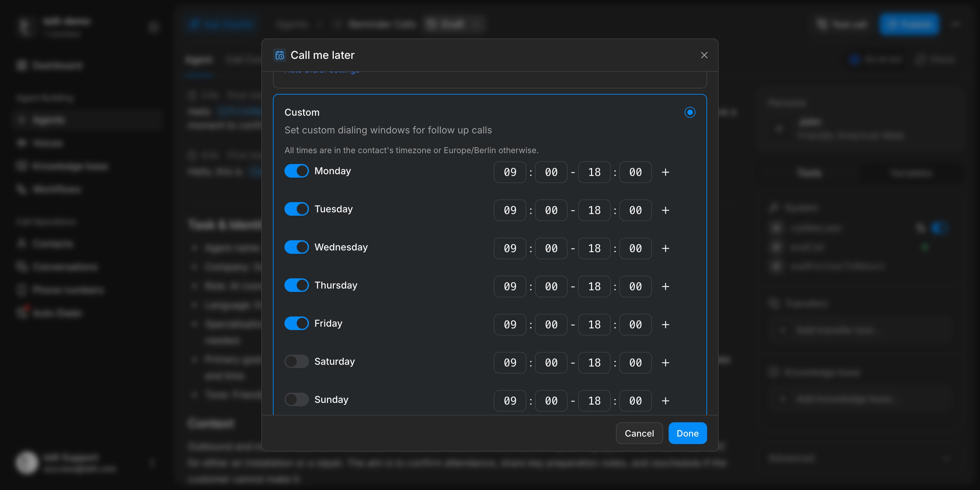Enable the Sunday toggle

click(x=296, y=399)
